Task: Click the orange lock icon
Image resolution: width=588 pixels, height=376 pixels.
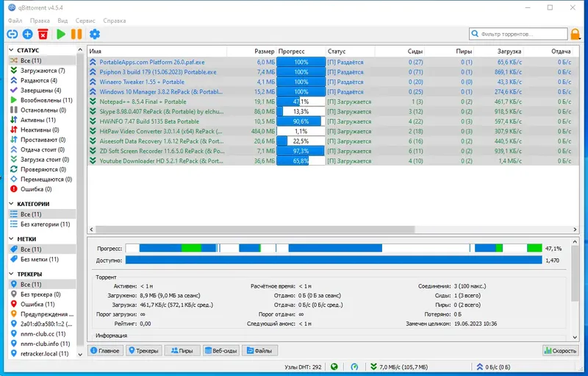Action: point(575,34)
